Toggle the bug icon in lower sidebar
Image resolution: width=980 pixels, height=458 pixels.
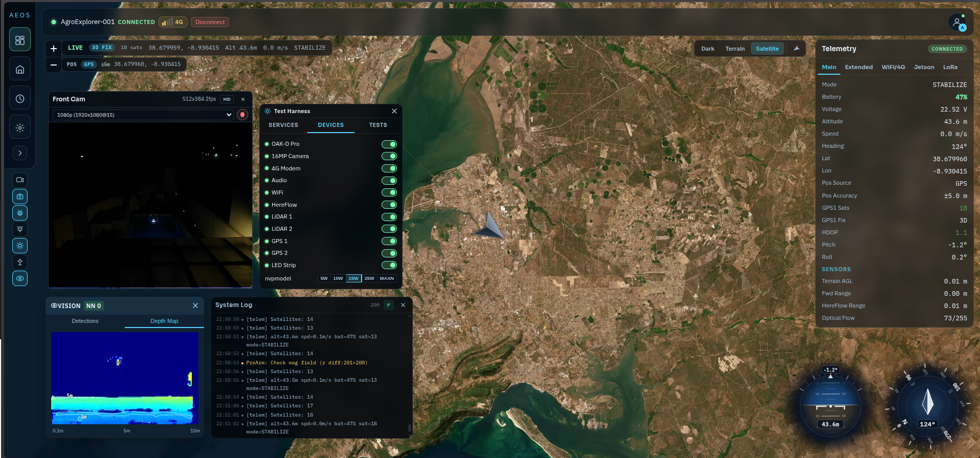click(20, 213)
